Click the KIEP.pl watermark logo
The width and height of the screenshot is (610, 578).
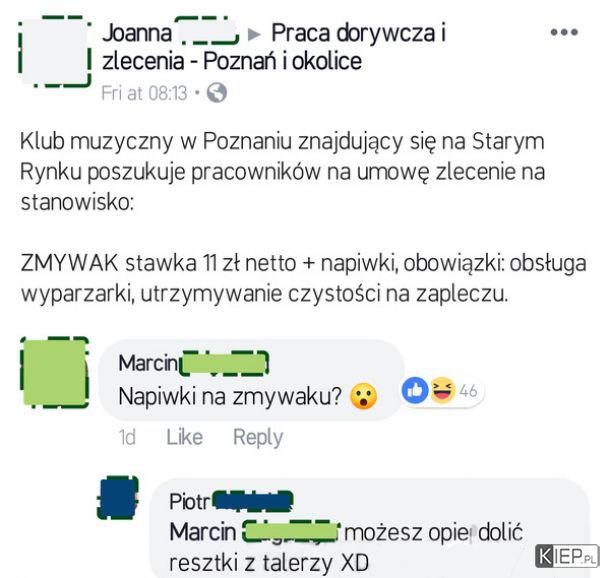pos(567,556)
